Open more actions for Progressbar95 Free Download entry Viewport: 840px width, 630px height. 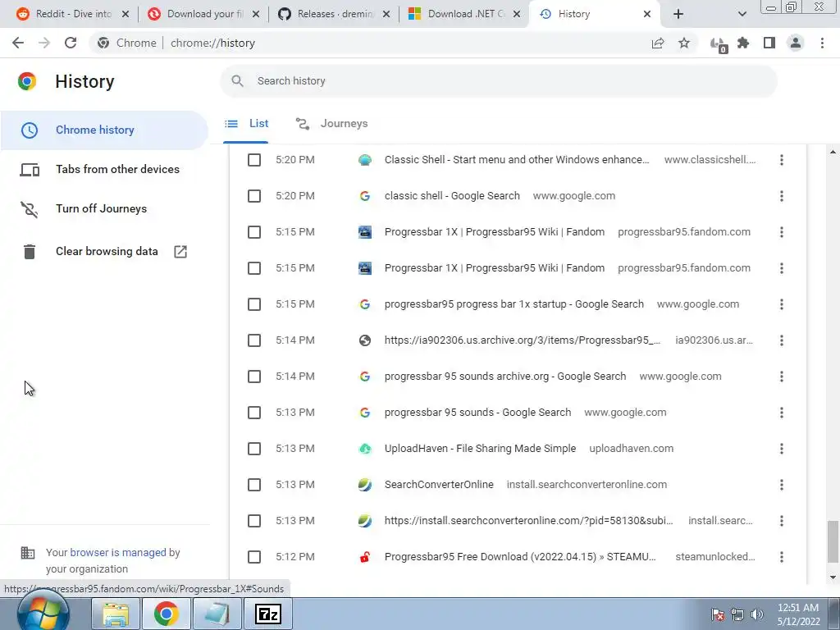click(782, 557)
